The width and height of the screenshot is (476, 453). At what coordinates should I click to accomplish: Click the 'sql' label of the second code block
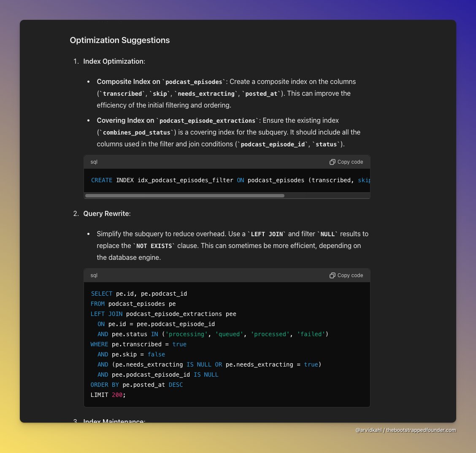click(94, 275)
